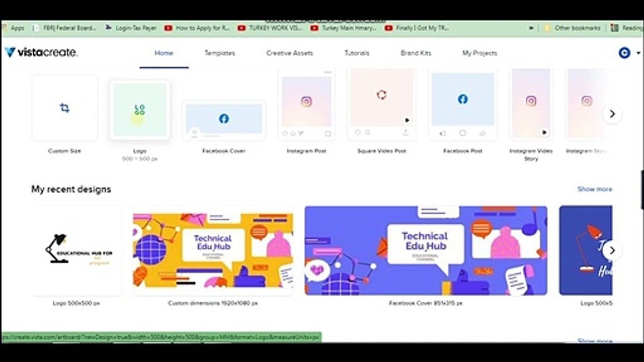Choose the Logo format icon

tap(140, 110)
